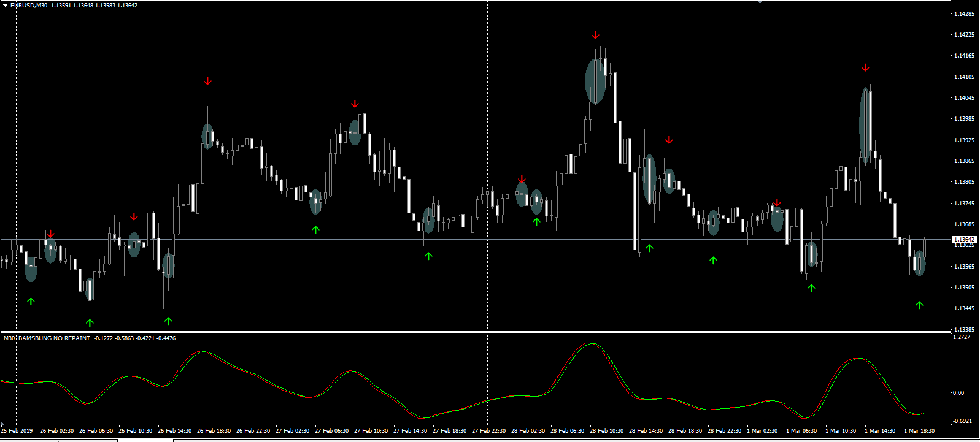Click time label 1 Mar 10:30
980x442 pixels.
coord(841,431)
